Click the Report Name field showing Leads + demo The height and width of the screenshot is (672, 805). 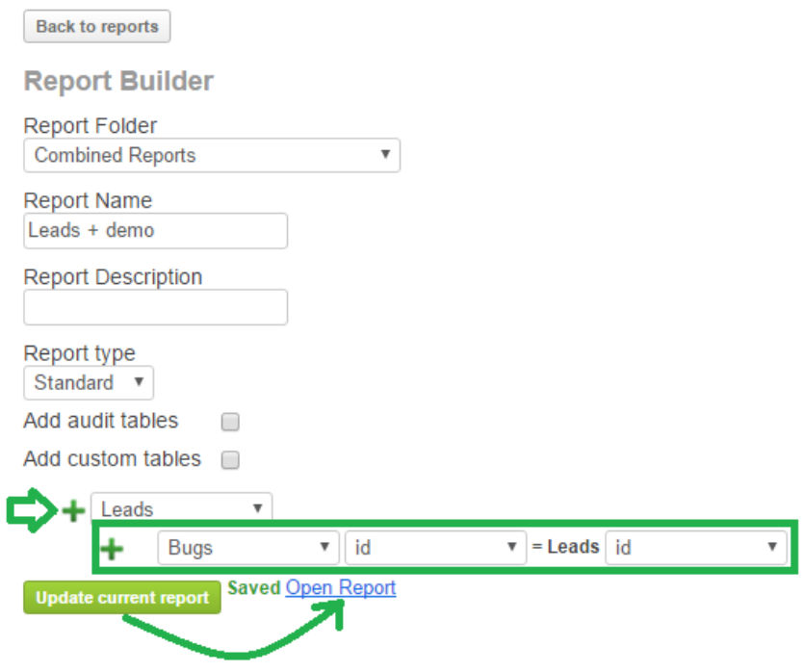coord(155,231)
